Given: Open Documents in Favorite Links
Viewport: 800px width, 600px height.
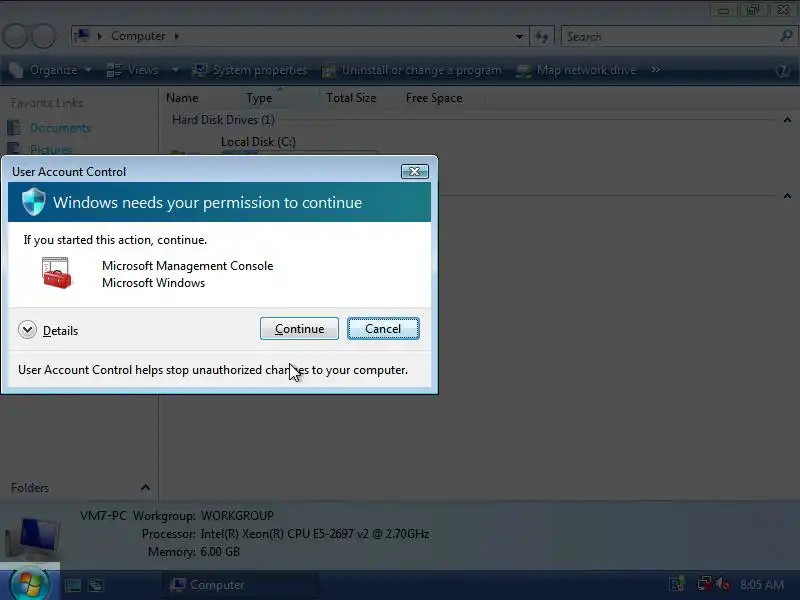Looking at the screenshot, I should [x=60, y=128].
